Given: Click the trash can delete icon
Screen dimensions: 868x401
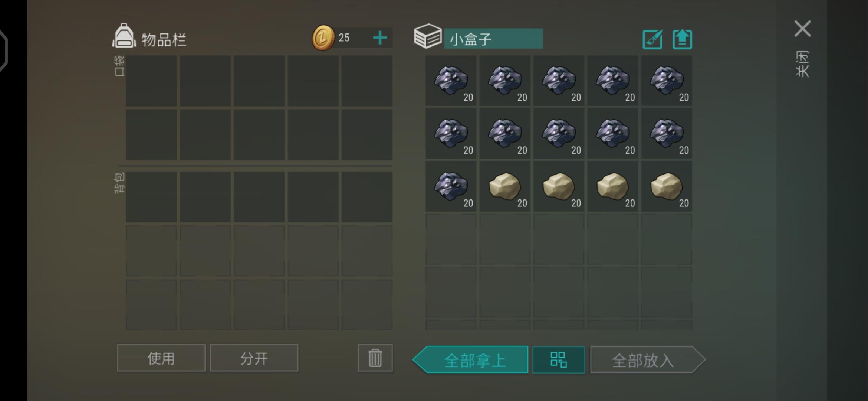Looking at the screenshot, I should point(375,358).
